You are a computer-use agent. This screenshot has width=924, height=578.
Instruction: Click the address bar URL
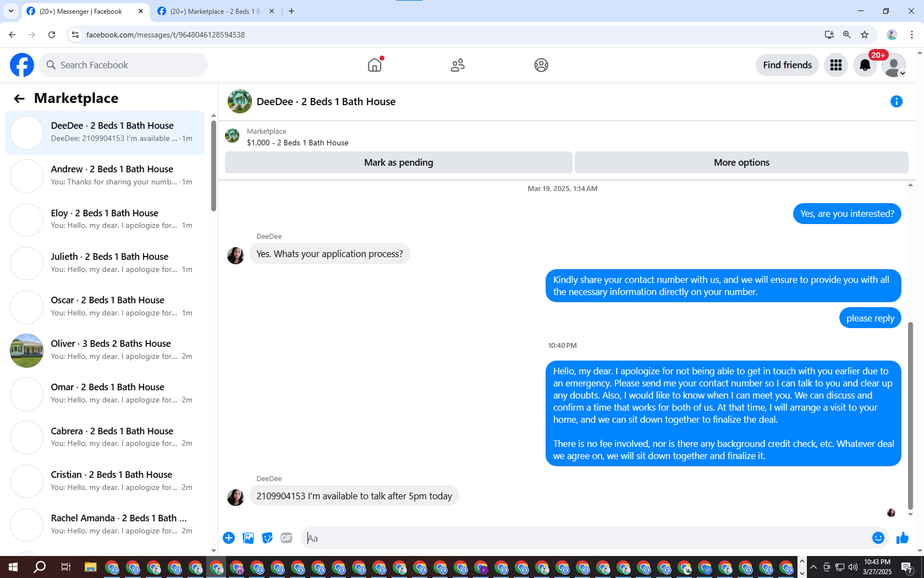pos(166,35)
